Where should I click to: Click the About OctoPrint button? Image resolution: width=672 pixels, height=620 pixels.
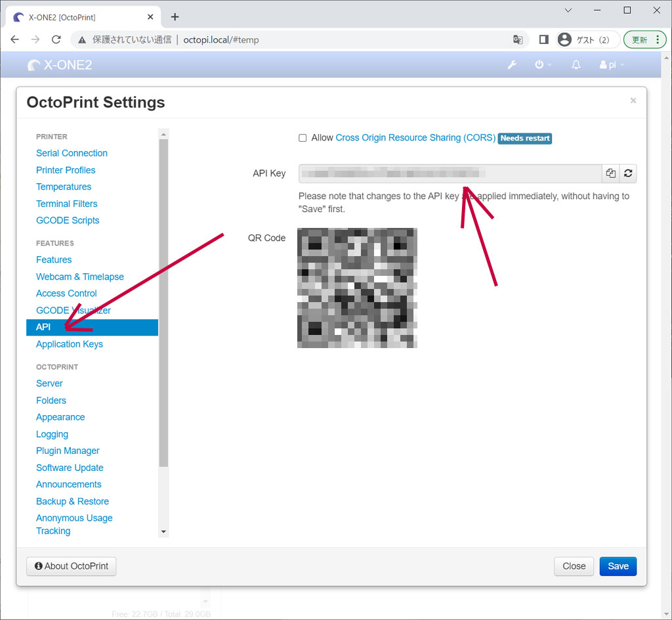72,566
